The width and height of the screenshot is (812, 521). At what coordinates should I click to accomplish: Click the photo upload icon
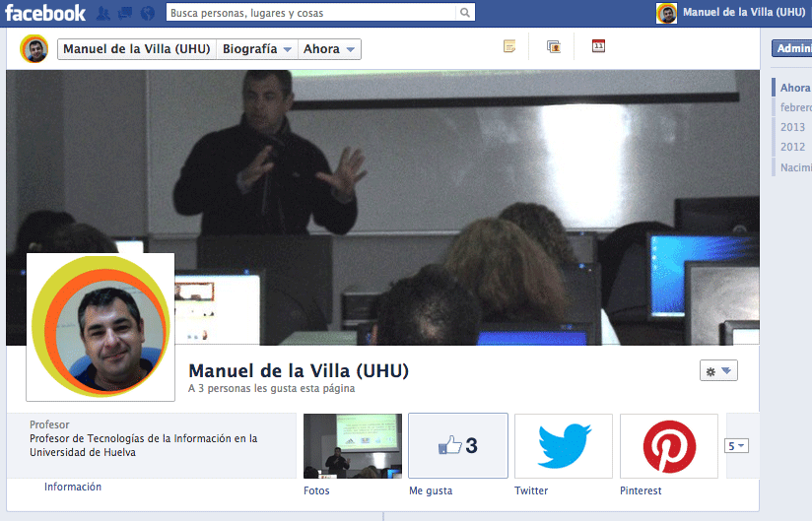[x=554, y=46]
